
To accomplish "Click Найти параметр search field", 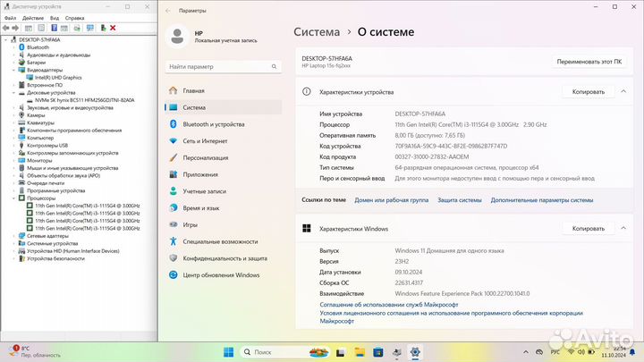I will 224,66.
